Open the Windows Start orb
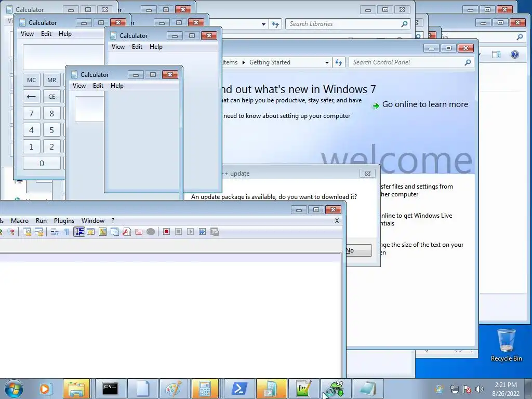532x399 pixels. pos(14,389)
